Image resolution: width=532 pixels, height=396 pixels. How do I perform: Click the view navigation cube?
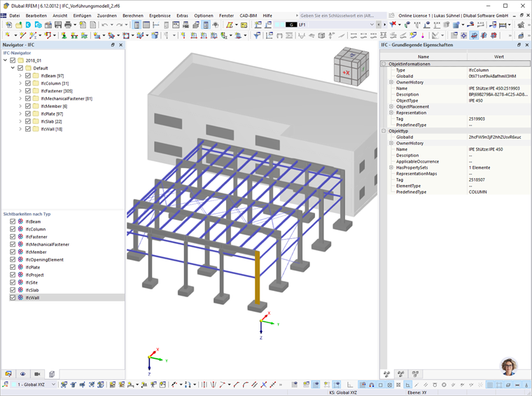click(x=351, y=66)
